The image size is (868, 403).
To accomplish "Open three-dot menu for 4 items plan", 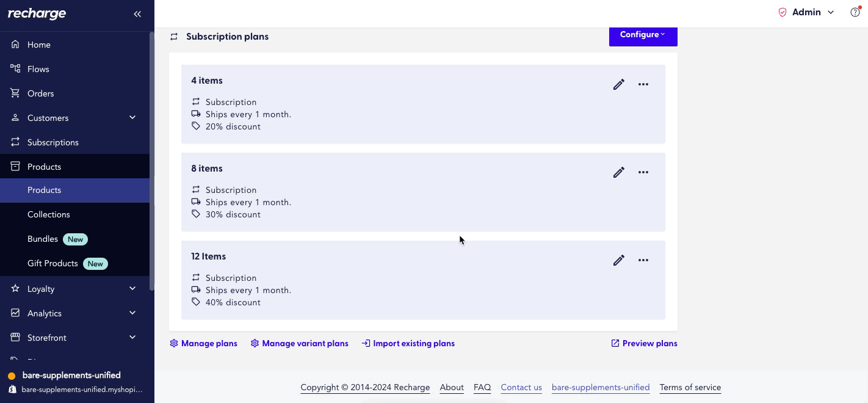I will [x=643, y=84].
